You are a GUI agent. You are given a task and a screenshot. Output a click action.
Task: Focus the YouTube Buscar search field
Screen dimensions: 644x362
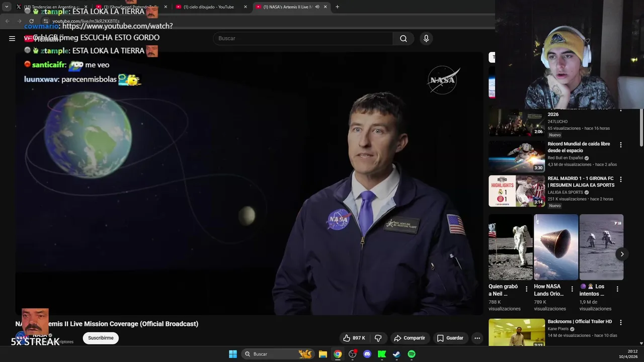(303, 38)
